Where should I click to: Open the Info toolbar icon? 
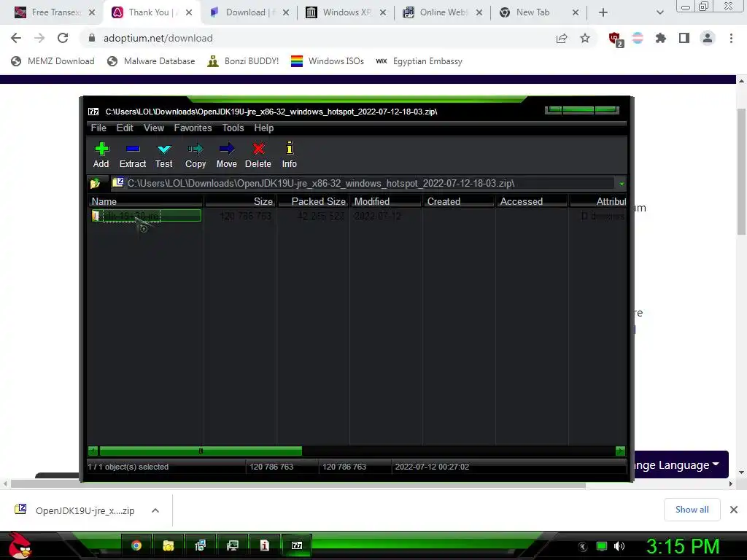(x=289, y=155)
